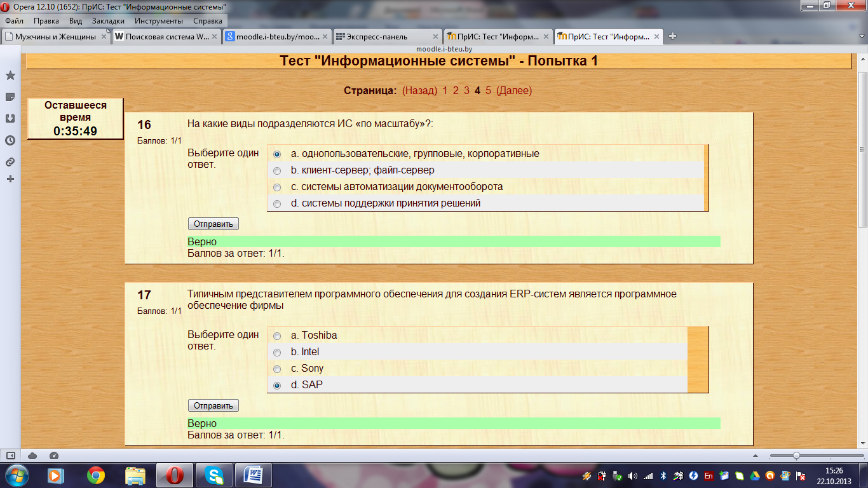
Task: Open Windows Explorer folder on taskbar
Action: [135, 475]
